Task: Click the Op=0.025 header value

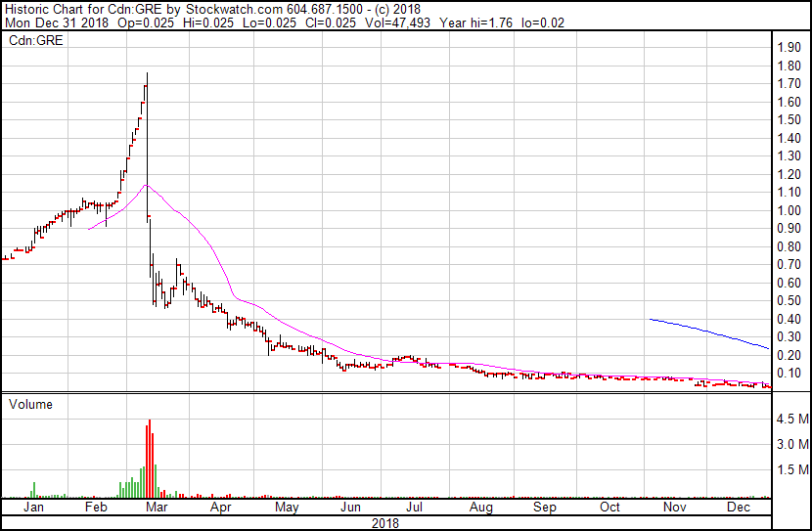Action: click(x=146, y=22)
